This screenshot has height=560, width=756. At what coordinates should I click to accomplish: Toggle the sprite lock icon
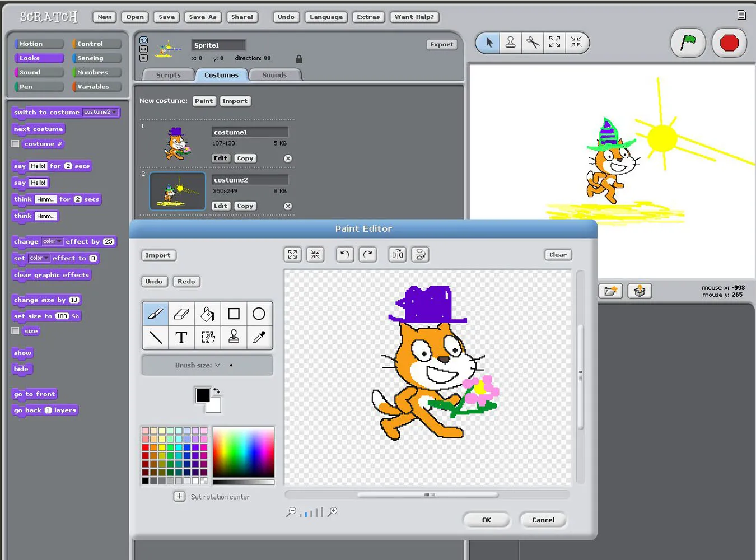tap(299, 59)
